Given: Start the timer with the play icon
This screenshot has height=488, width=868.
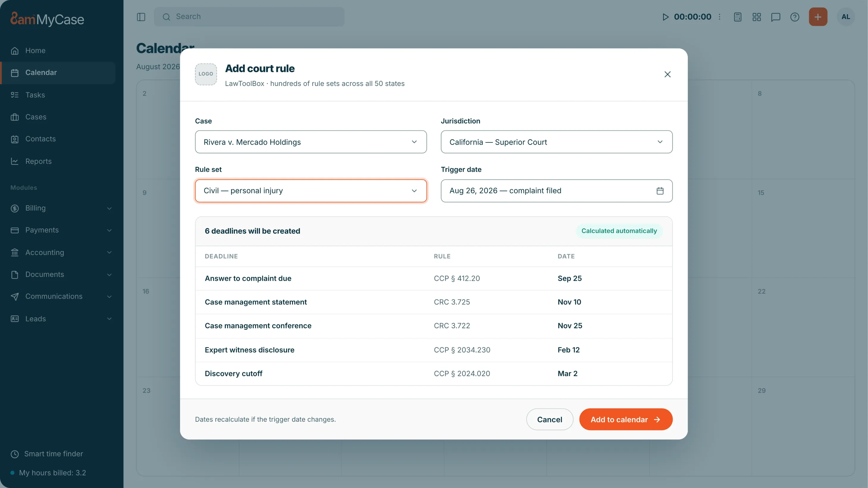Looking at the screenshot, I should 665,17.
